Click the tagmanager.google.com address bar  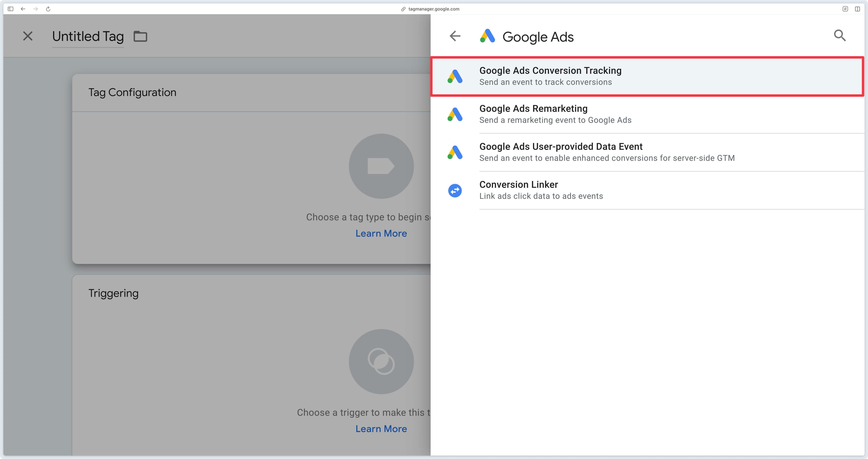click(434, 9)
